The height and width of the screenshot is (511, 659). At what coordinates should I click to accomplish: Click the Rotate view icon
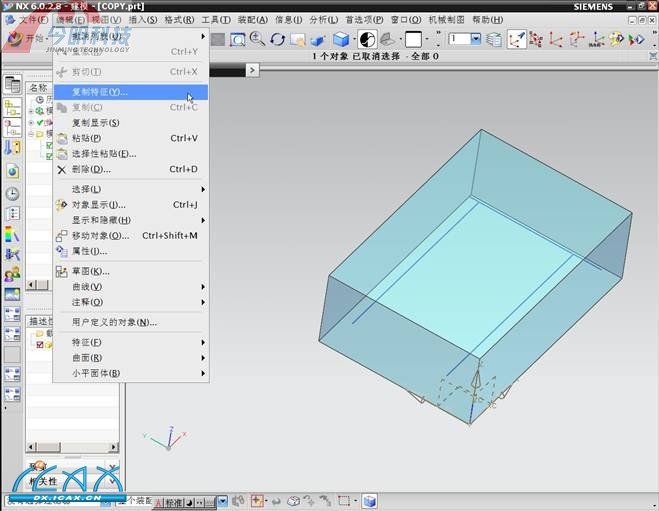coord(277,40)
